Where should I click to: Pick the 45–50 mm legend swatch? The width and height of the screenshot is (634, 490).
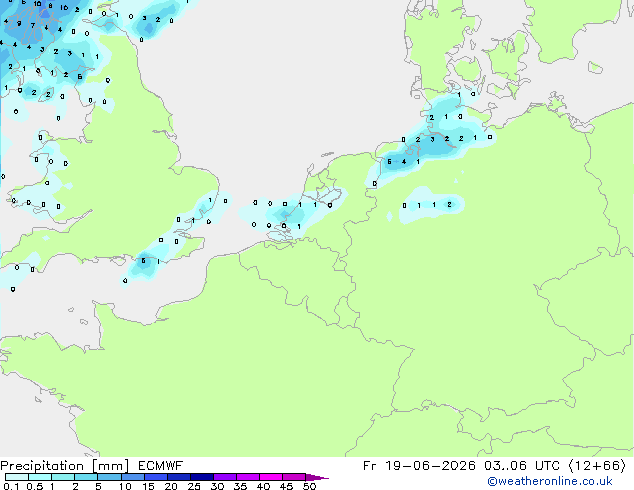click(x=294, y=477)
